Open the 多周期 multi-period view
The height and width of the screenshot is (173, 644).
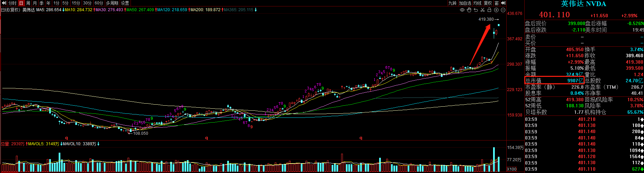coord(112,3)
